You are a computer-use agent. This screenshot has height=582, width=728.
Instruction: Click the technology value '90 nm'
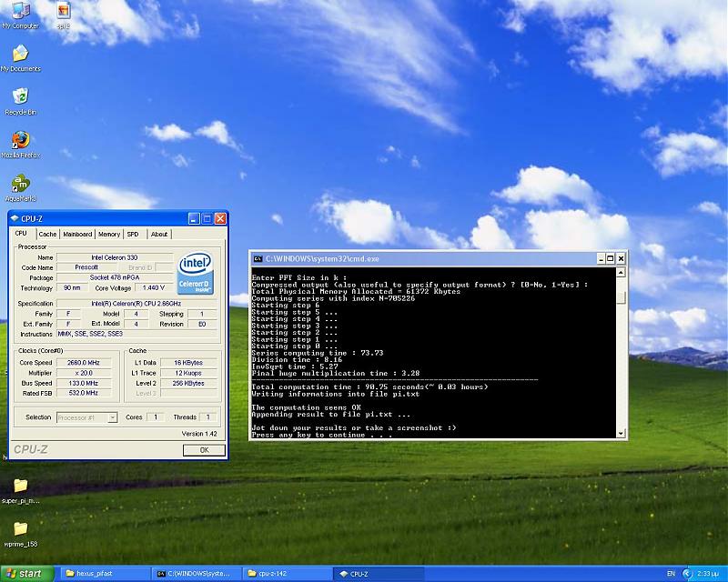[72, 287]
